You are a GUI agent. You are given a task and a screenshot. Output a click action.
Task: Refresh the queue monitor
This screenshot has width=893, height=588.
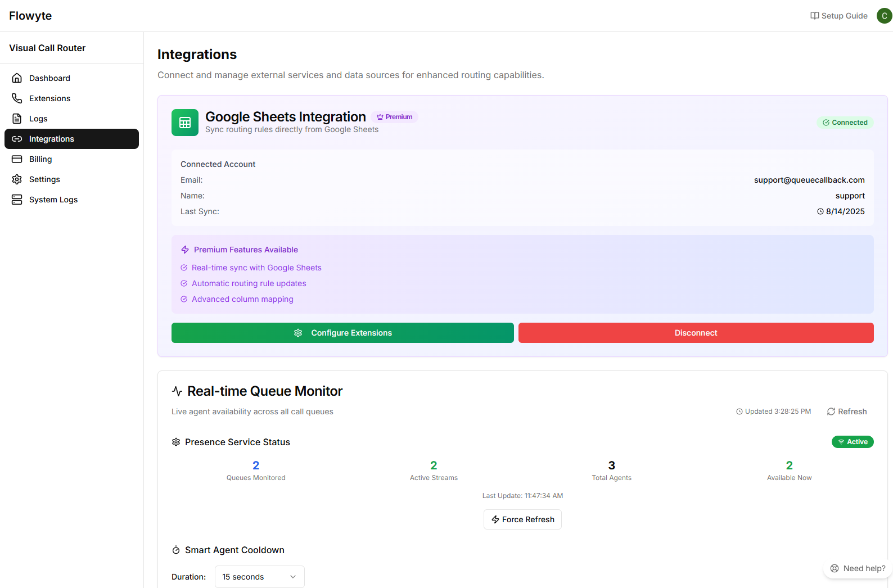click(847, 411)
